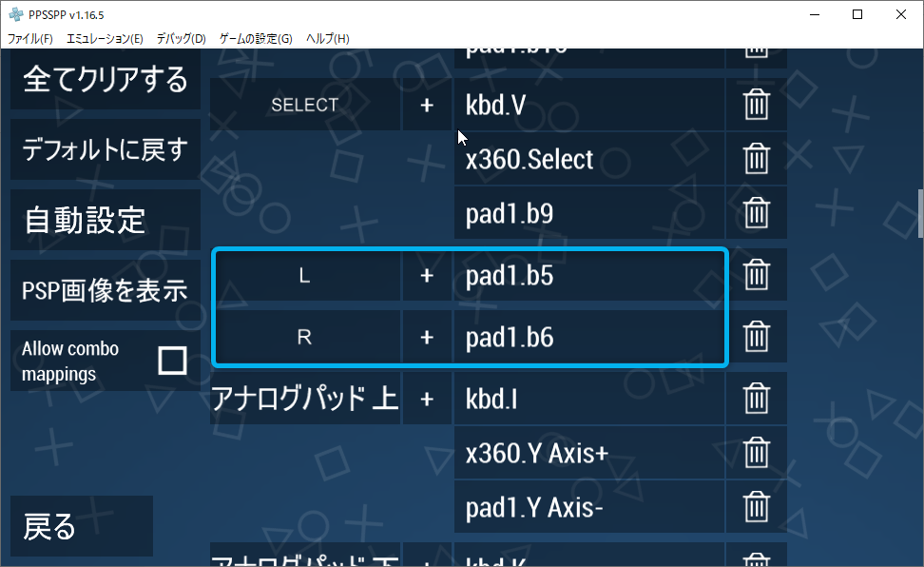Click the 全てクリアする button
Screen dimensions: 924x567
click(x=100, y=83)
